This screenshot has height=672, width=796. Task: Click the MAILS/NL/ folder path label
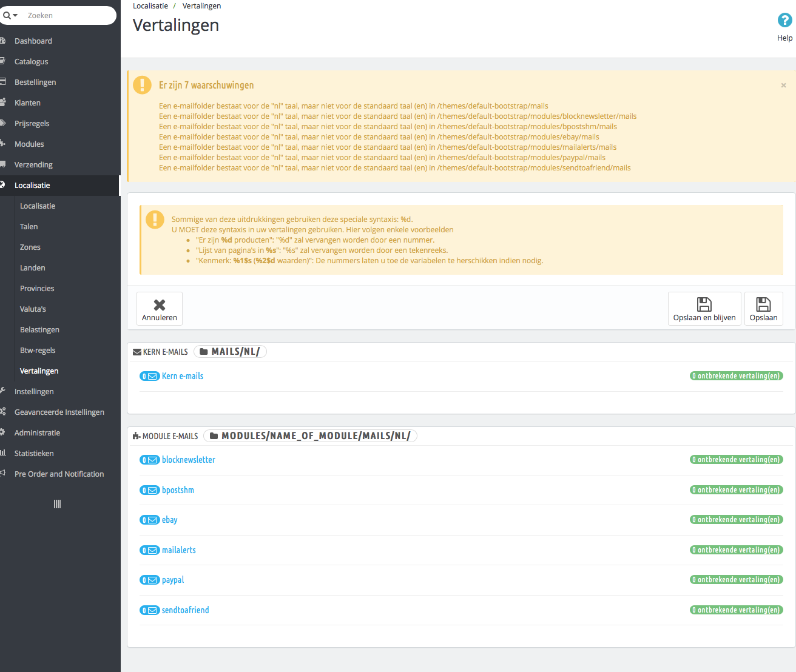[x=230, y=352]
